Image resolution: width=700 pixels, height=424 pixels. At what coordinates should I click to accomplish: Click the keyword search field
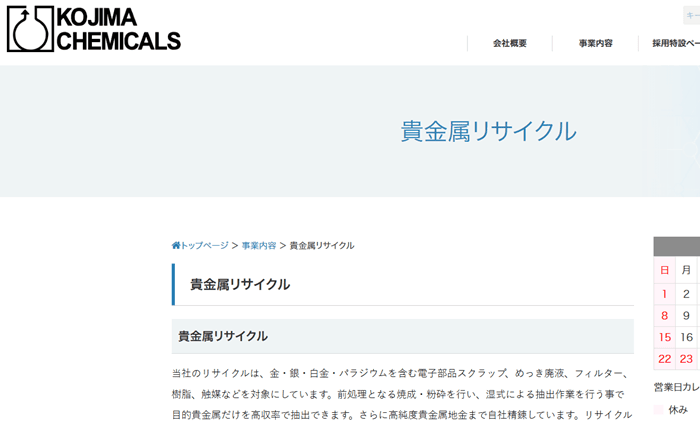point(692,15)
